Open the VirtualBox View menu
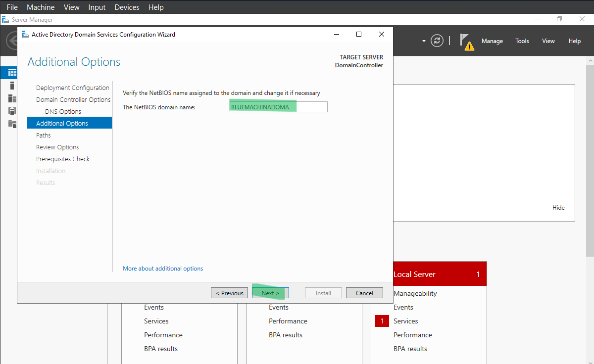 [72, 7]
